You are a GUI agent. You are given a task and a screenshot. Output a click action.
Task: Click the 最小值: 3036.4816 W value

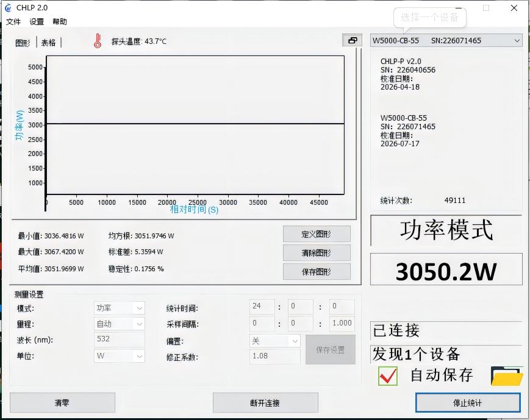pyautogui.click(x=51, y=236)
